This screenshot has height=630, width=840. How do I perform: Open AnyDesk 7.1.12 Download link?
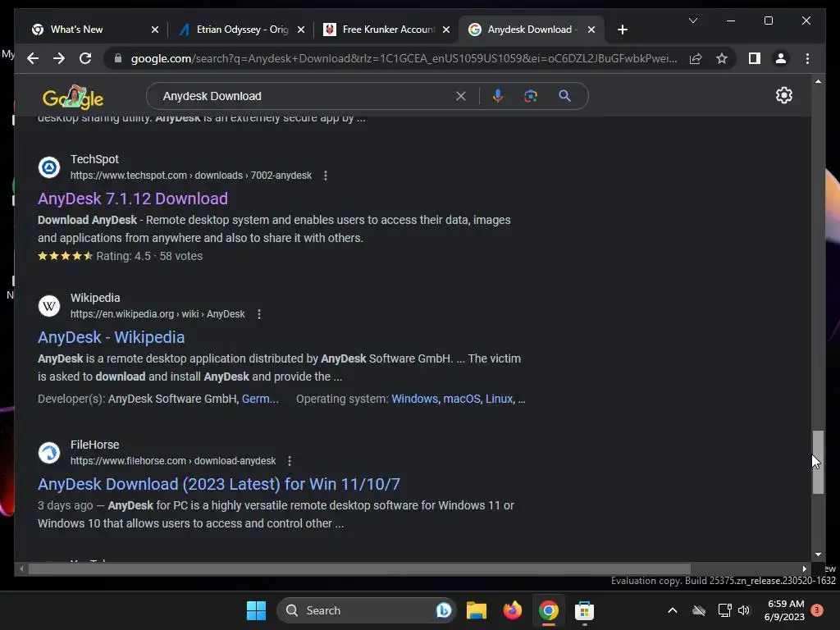(133, 199)
